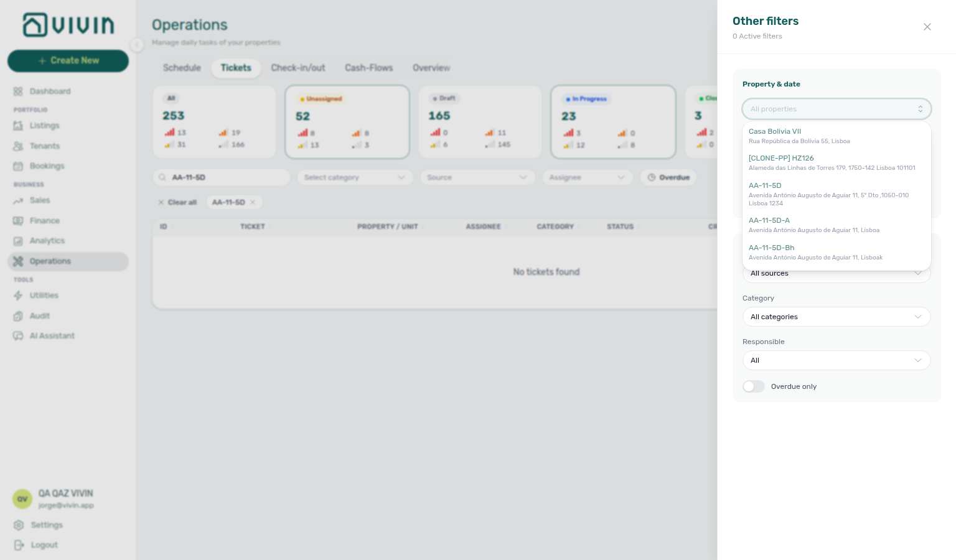956x560 pixels.
Task: Click the Vivin logo
Action: (68, 25)
